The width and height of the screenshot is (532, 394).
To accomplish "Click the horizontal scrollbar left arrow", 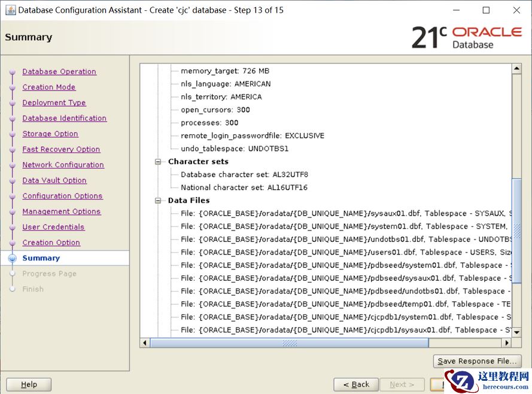I will coord(145,343).
